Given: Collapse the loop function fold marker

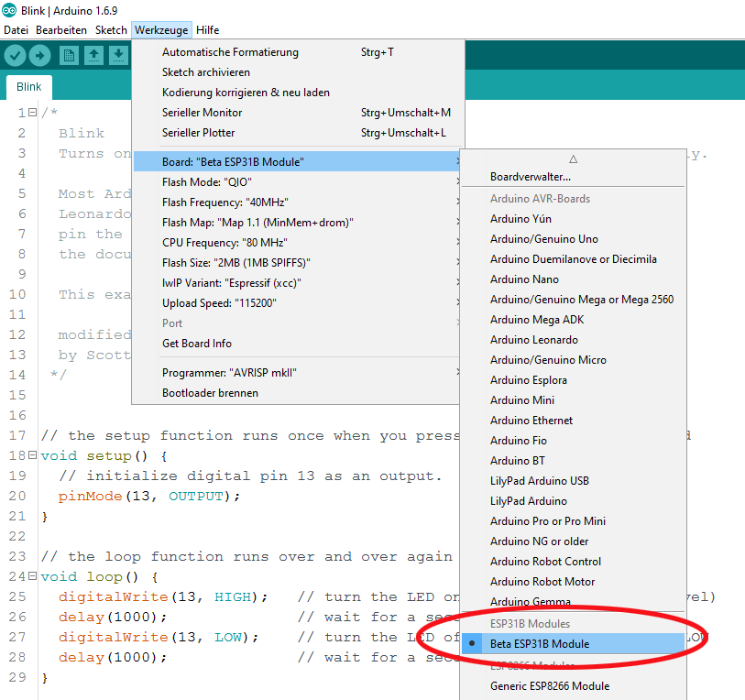Looking at the screenshot, I should pos(32,576).
